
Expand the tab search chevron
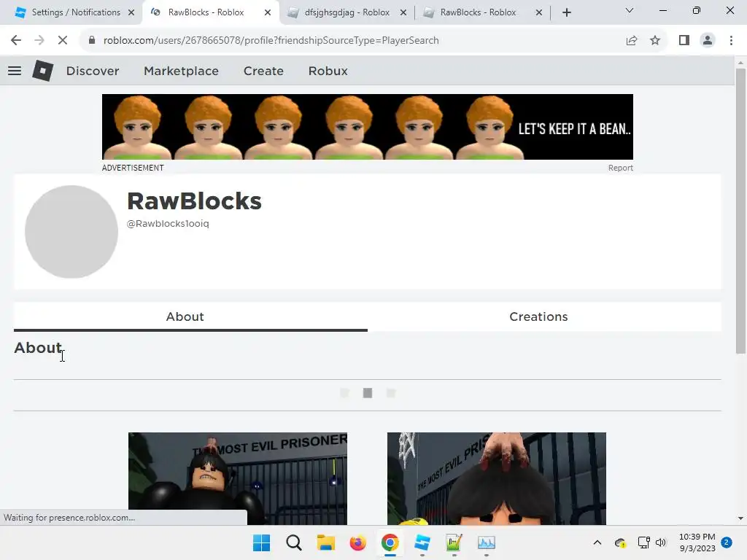(x=630, y=10)
